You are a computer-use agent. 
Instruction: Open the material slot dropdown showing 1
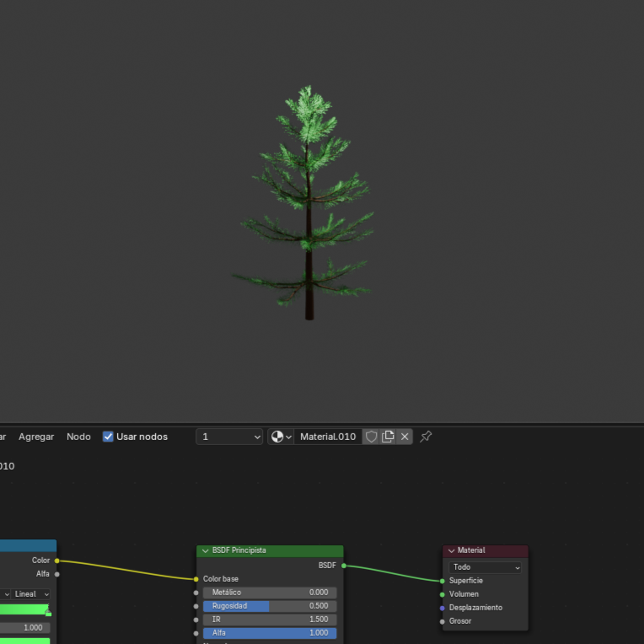click(x=229, y=437)
